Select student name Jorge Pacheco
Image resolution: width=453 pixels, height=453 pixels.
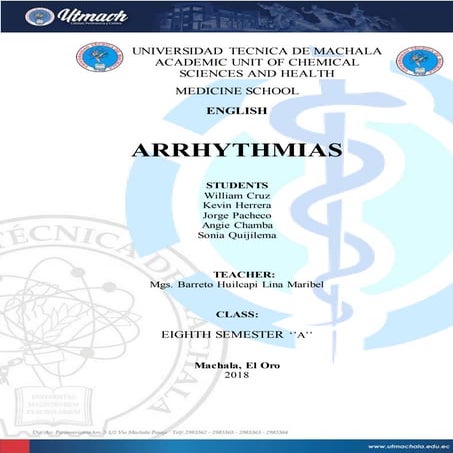tap(237, 215)
